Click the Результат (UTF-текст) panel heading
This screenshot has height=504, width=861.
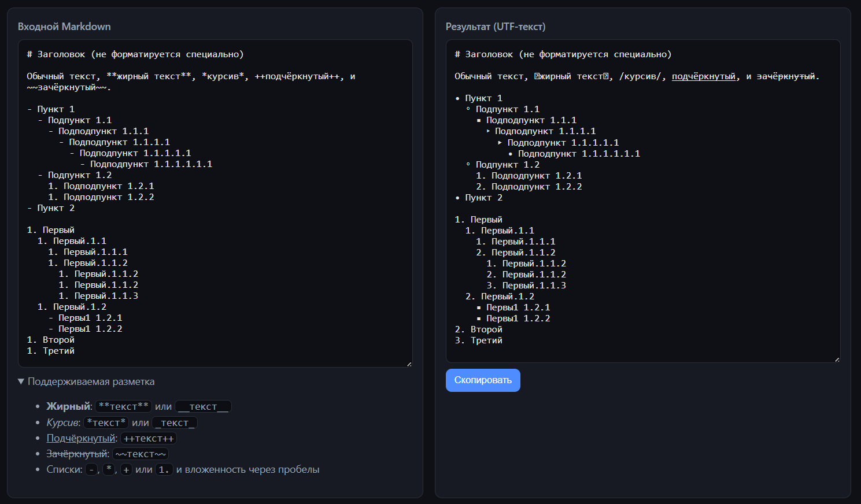tap(496, 27)
